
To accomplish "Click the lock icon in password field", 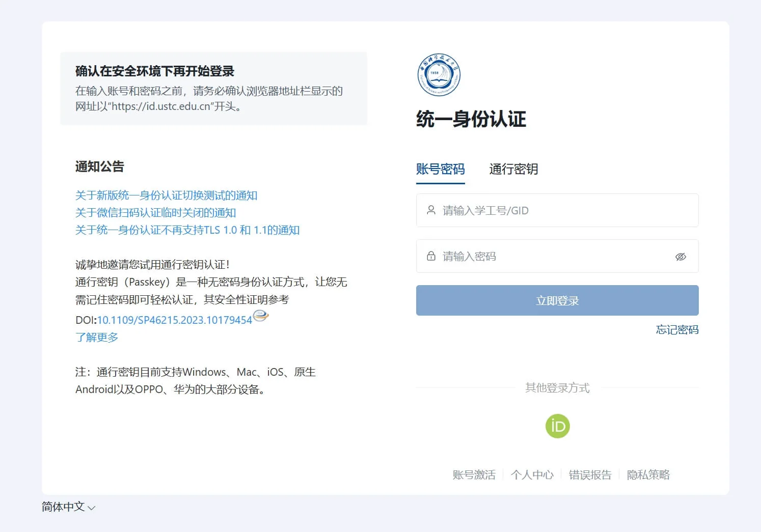I will [x=431, y=256].
